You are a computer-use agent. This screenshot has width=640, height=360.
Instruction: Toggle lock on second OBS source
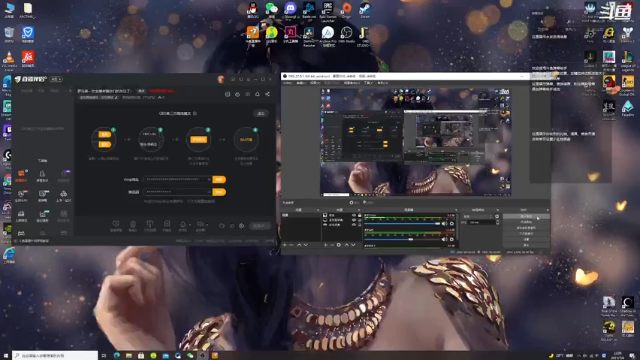click(360, 220)
